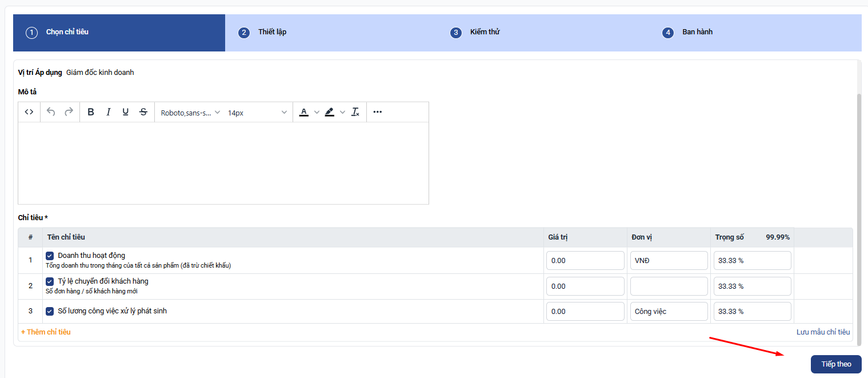
Task: Click the undo arrow in editor toolbar
Action: pyautogui.click(x=51, y=112)
